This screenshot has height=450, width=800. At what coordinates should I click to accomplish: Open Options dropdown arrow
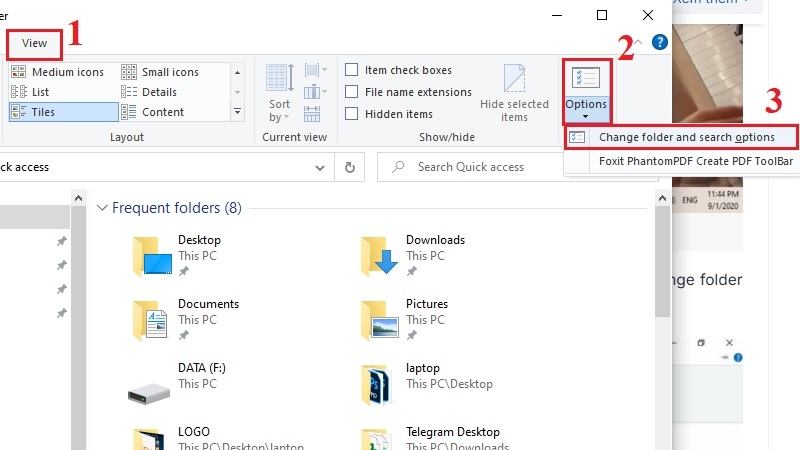pyautogui.click(x=586, y=117)
